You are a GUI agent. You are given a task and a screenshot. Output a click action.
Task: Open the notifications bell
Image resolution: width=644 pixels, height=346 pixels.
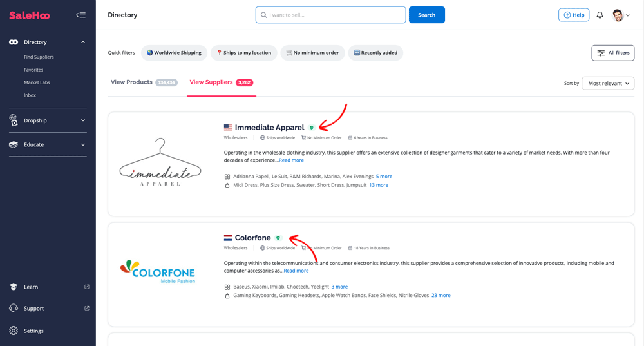click(x=600, y=15)
